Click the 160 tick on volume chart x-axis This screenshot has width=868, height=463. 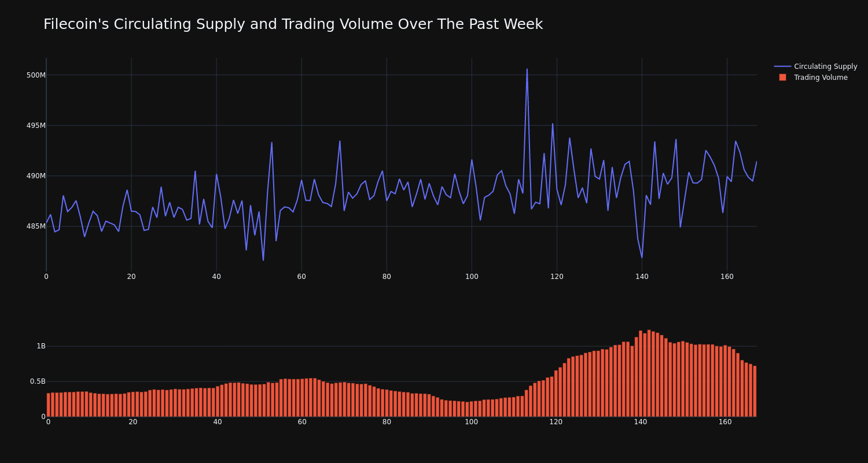[x=725, y=422]
